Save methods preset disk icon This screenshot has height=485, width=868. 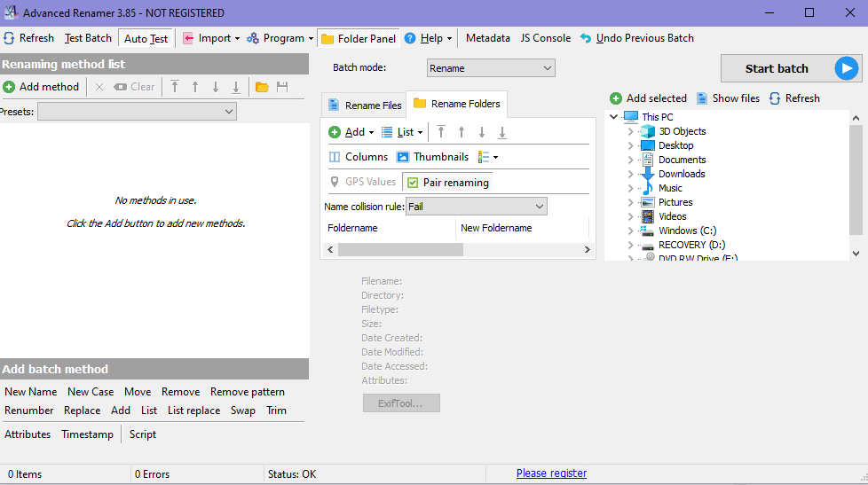(282, 87)
